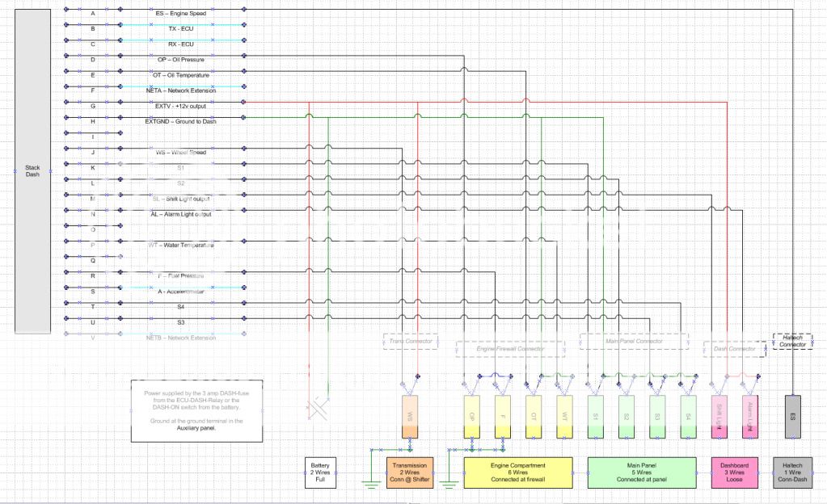Screen dimensions: 827x504
Task: Select pin letter R
Action: 93,275
